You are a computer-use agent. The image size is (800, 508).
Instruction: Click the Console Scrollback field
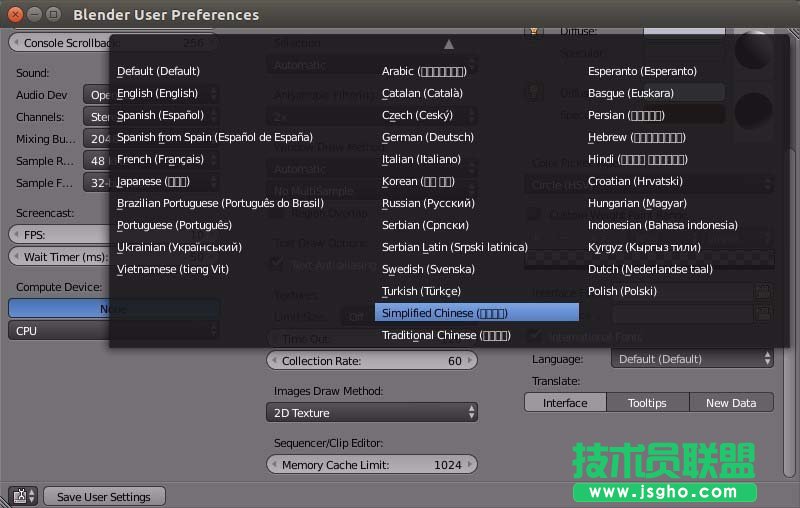point(114,43)
